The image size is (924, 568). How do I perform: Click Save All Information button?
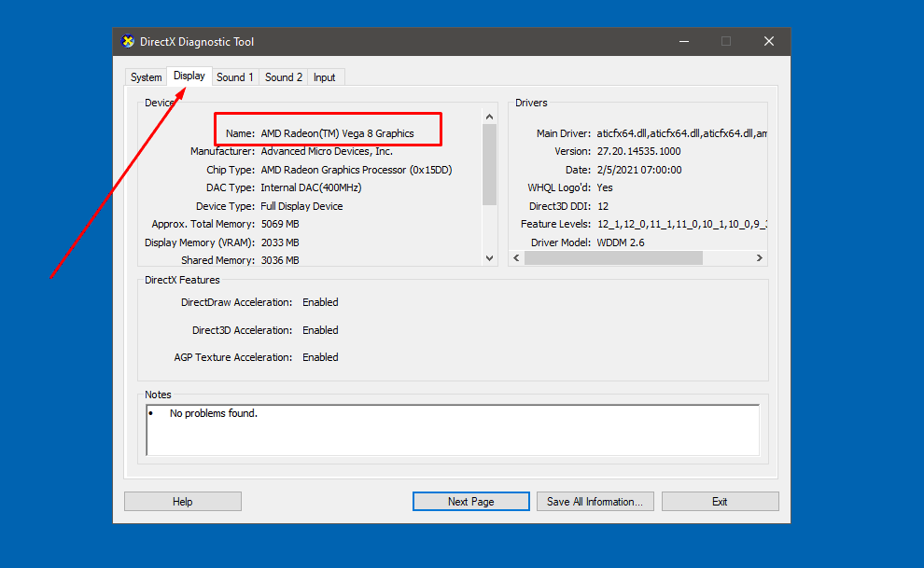pos(595,502)
